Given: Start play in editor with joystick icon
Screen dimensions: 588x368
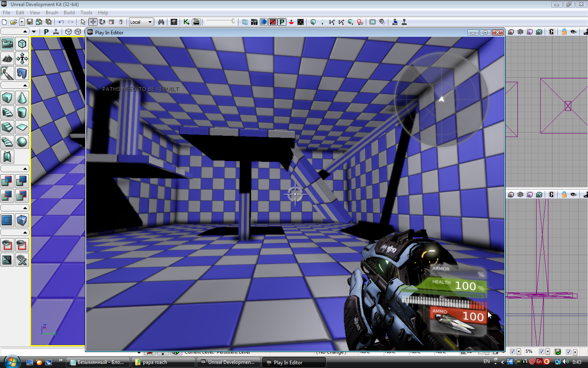Looking at the screenshot, I should (x=404, y=22).
